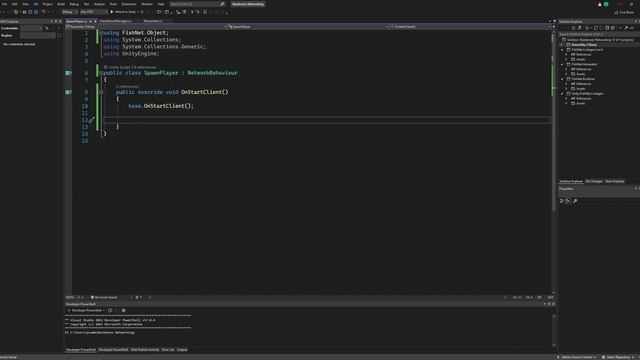Open the Assembly-CSharp project navigation dropdown
640x360 pixels.
click(x=145, y=27)
